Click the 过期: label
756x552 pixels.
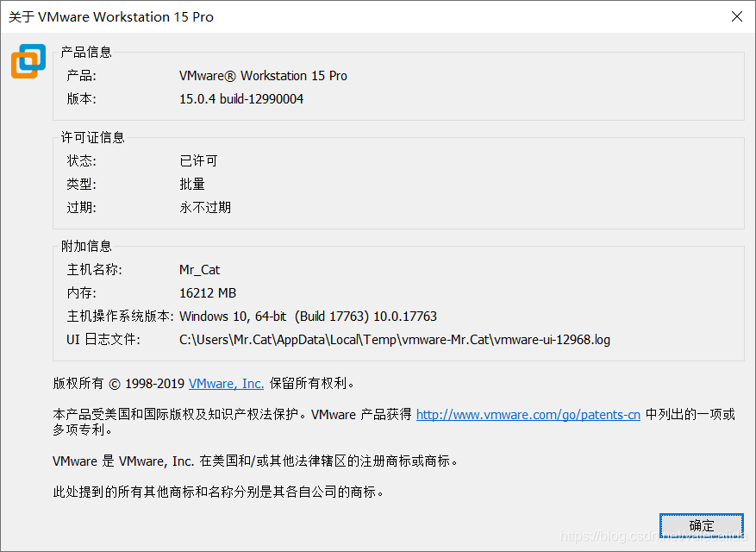coord(82,208)
